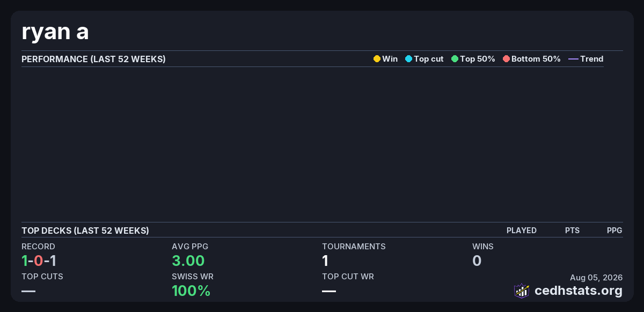This screenshot has height=312, width=644.
Task: Click the green Top 50% legend dot
Action: tap(455, 59)
